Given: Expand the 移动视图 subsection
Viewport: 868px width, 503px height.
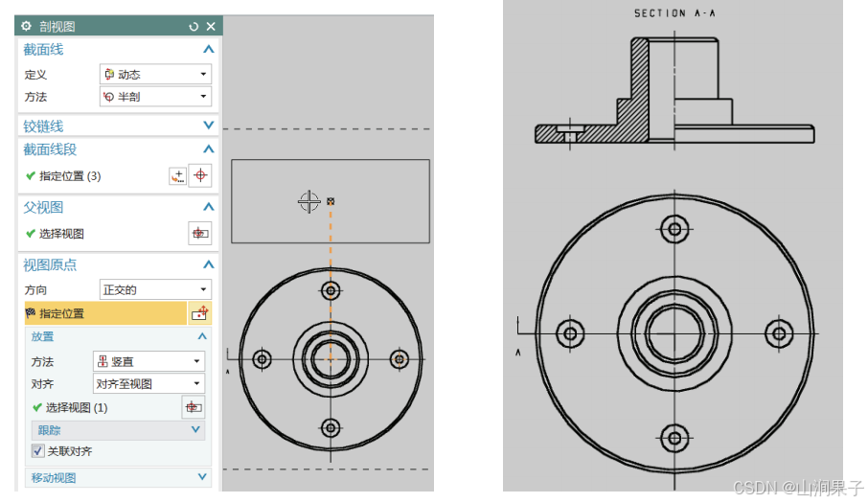Looking at the screenshot, I should [x=202, y=477].
